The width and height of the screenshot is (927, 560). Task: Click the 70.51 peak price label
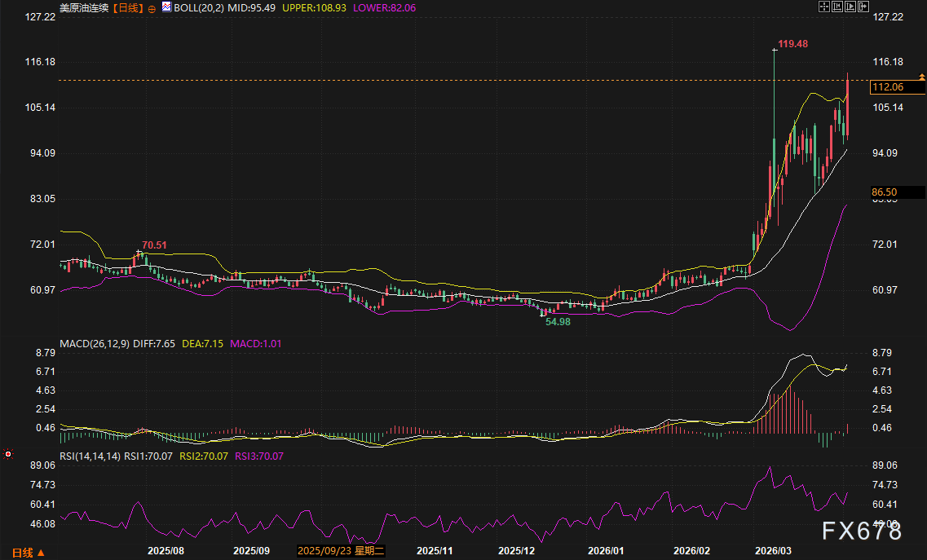tap(154, 245)
